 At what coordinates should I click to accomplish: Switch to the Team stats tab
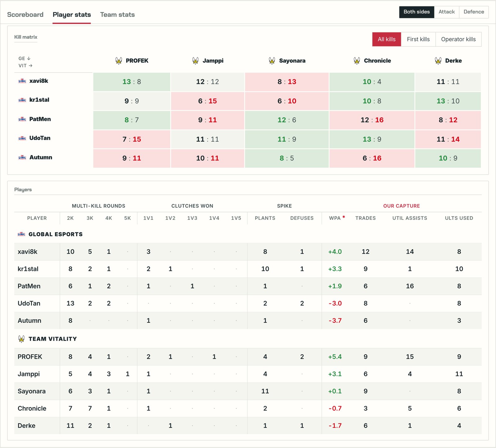117,15
